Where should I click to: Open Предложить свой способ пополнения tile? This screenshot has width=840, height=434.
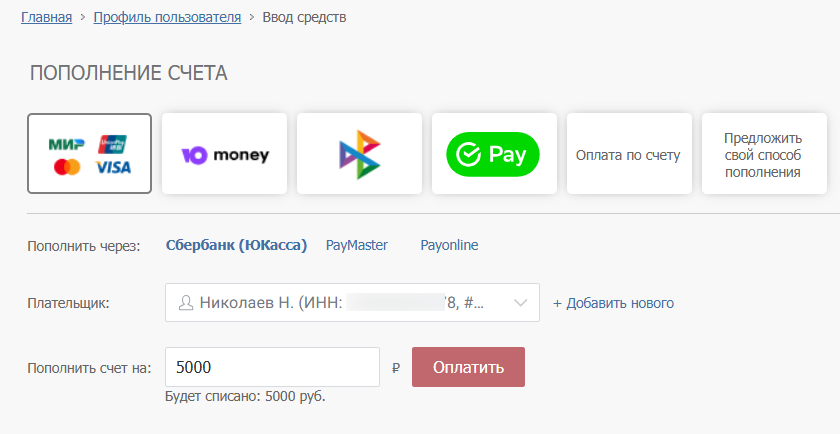coord(763,155)
